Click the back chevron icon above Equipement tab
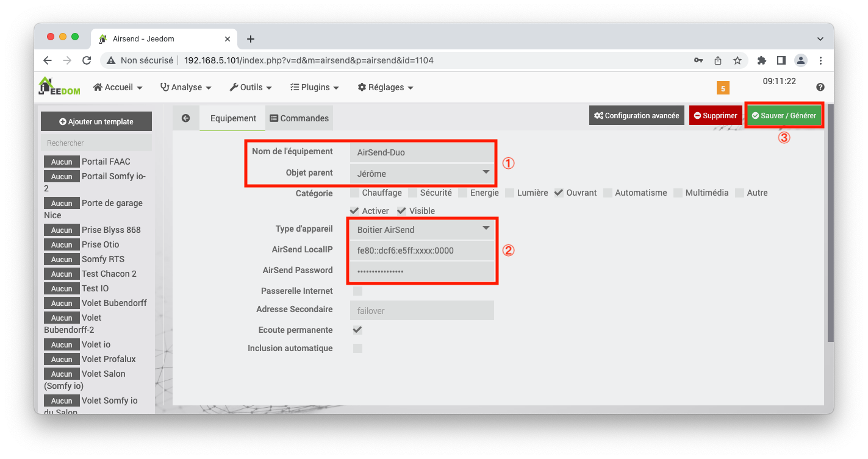This screenshot has height=459, width=868. [x=186, y=117]
